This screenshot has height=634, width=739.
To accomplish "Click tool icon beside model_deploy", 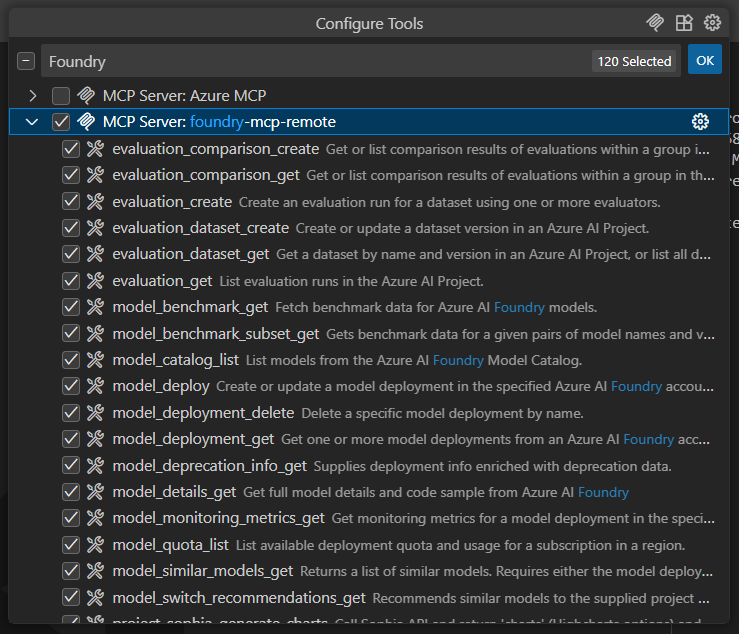I will pyautogui.click(x=96, y=386).
